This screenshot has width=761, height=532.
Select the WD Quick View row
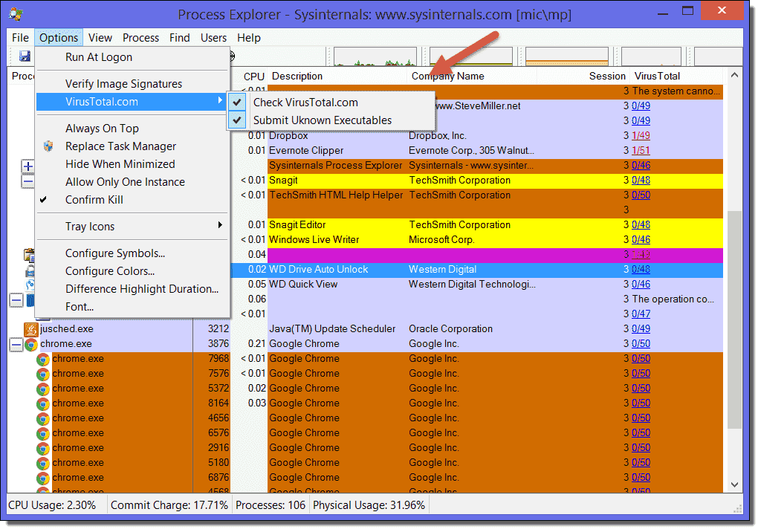476,285
